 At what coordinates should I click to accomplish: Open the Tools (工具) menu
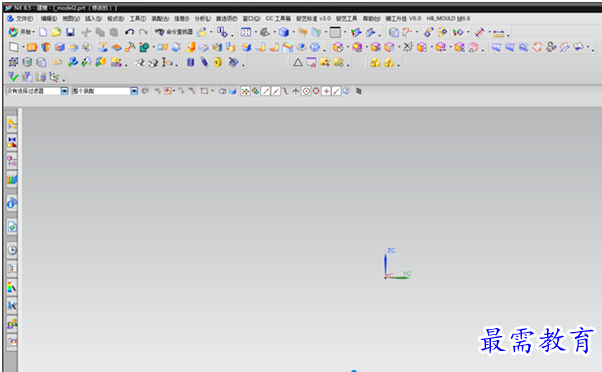tap(137, 18)
